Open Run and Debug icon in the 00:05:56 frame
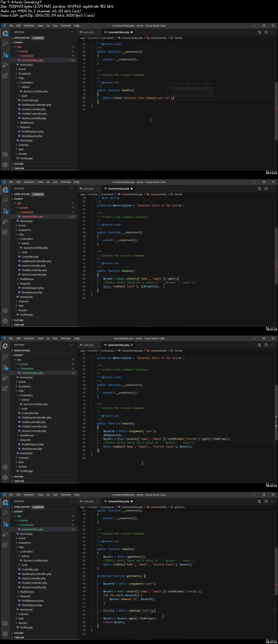This screenshot has height=644, width=278. tap(5, 378)
